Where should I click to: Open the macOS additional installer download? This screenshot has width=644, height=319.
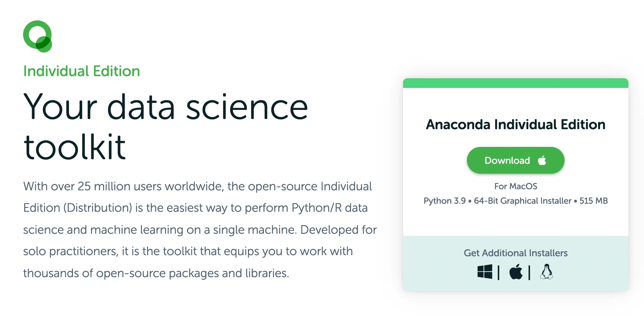515,272
